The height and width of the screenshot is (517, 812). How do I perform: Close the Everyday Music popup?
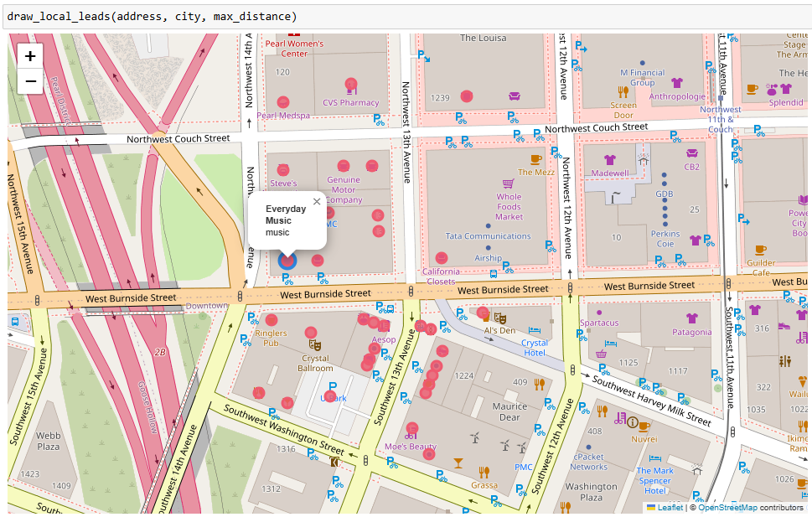317,201
